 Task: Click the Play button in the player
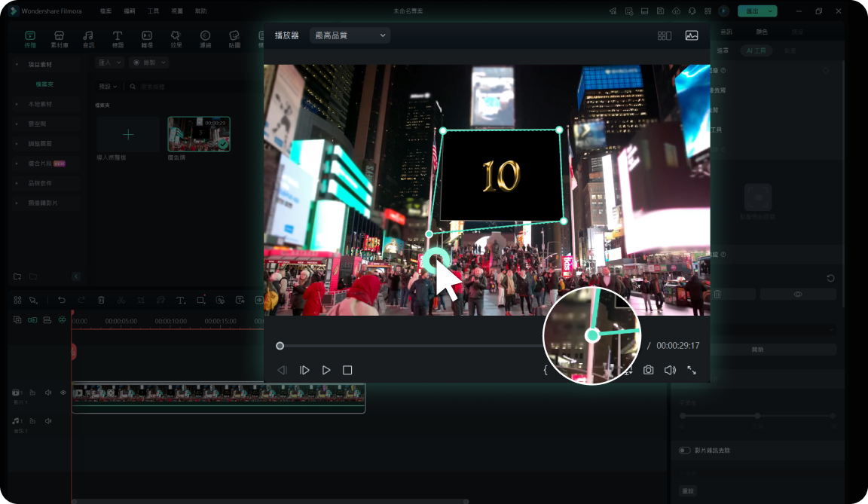(326, 370)
